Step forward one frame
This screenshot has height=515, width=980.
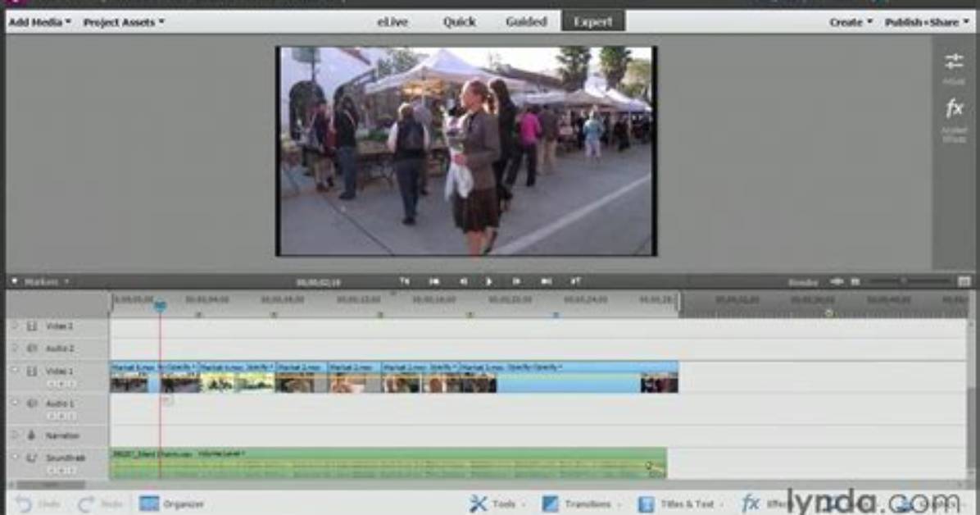pyautogui.click(x=516, y=281)
